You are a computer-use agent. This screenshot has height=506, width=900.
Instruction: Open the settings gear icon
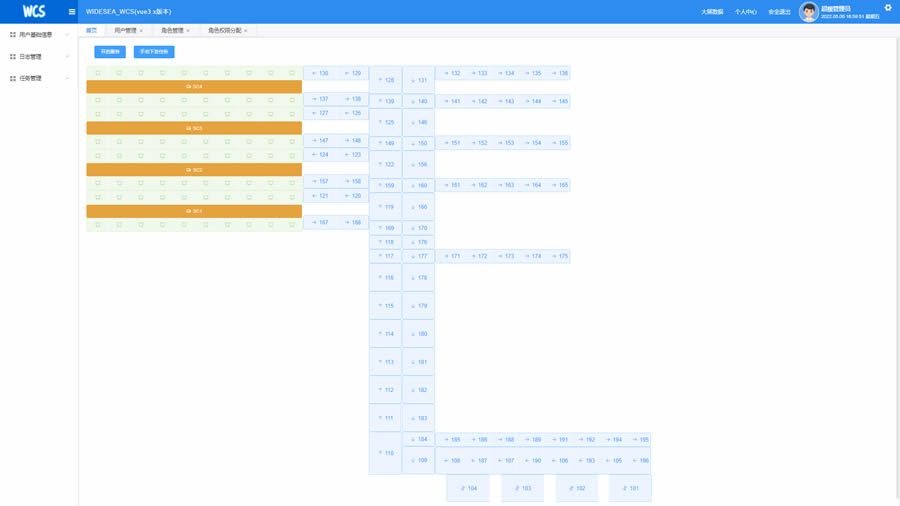[888, 7]
